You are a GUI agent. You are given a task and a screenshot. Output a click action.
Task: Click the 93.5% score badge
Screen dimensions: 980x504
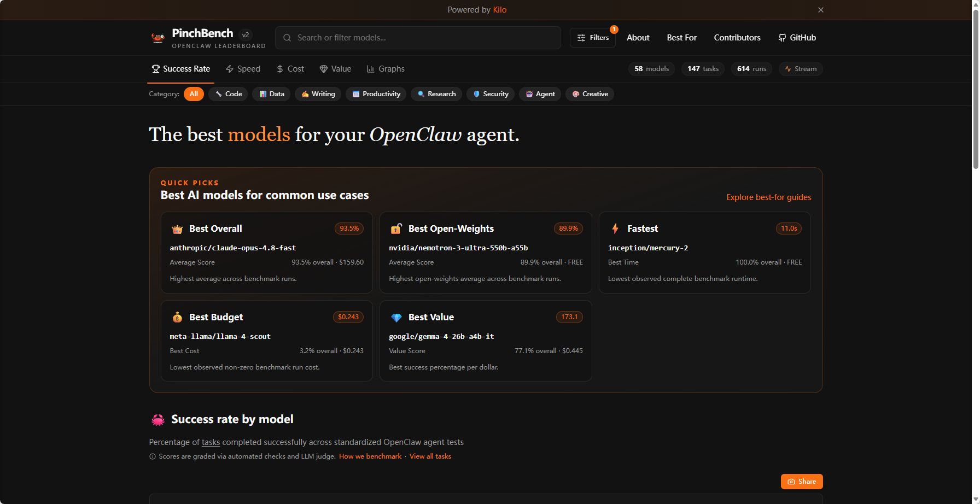pyautogui.click(x=349, y=228)
